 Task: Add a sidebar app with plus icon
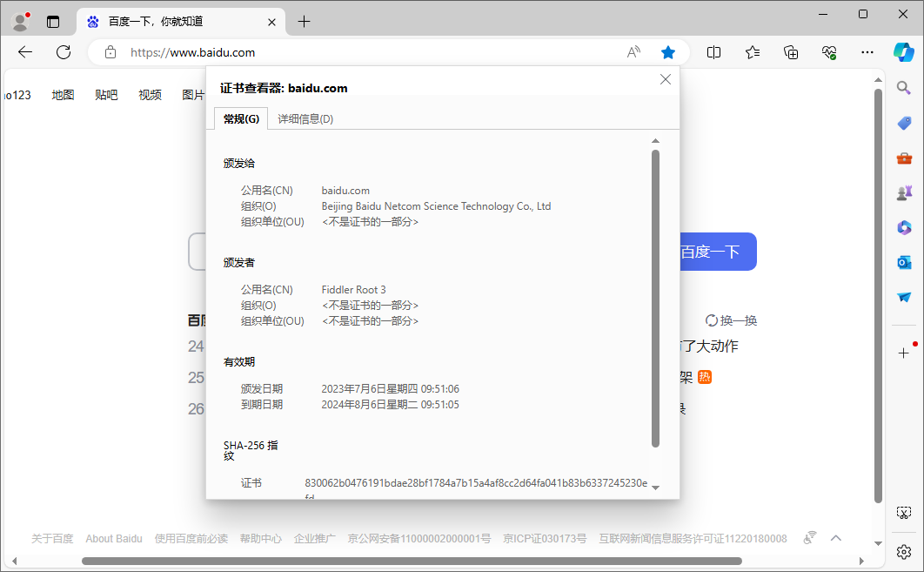coord(904,353)
